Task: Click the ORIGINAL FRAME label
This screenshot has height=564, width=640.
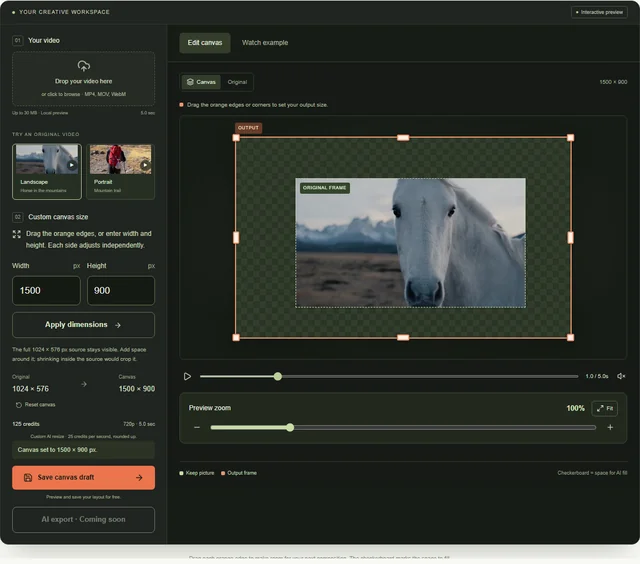Action: pyautogui.click(x=324, y=188)
